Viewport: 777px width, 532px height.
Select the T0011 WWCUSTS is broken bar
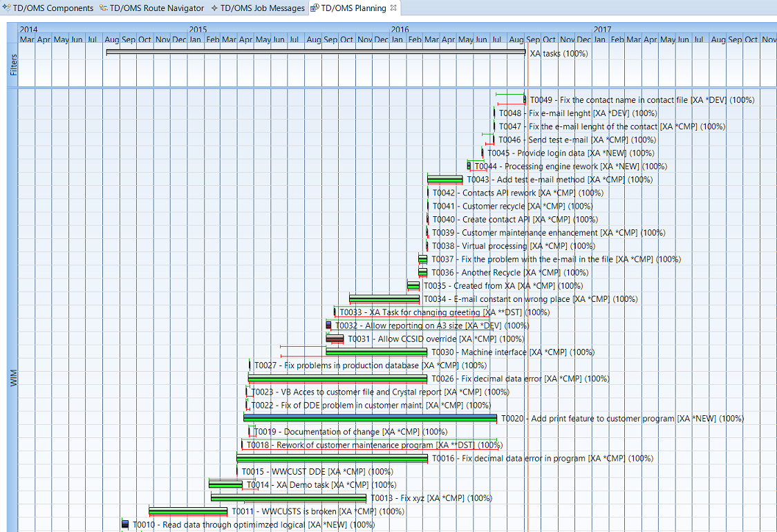[188, 511]
